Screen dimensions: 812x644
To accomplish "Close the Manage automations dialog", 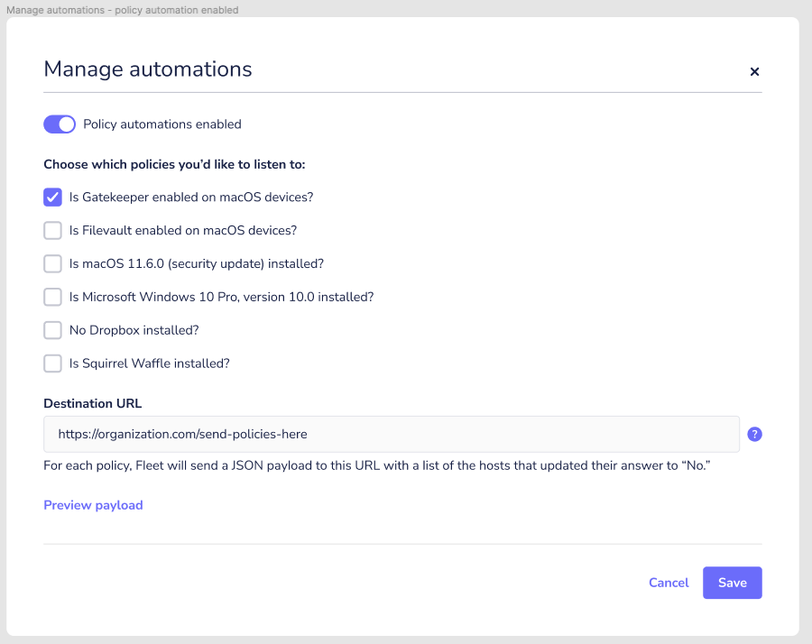I will point(754,71).
